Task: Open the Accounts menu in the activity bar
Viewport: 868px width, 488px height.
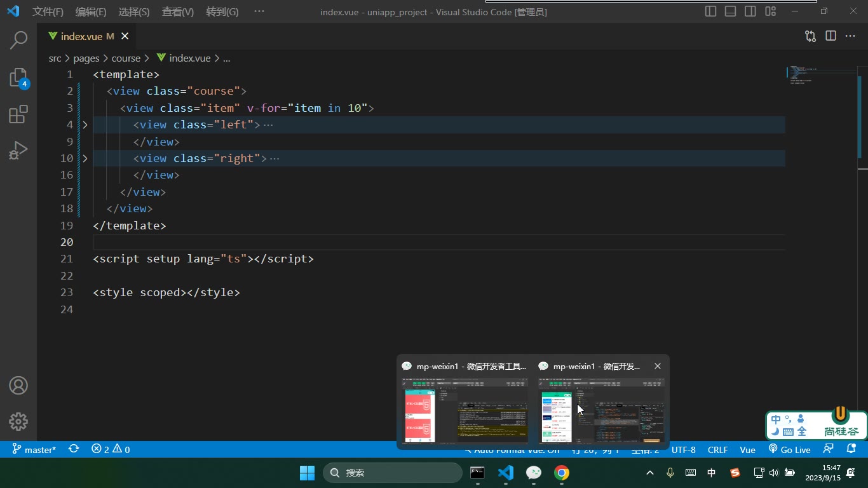Action: pyautogui.click(x=18, y=385)
